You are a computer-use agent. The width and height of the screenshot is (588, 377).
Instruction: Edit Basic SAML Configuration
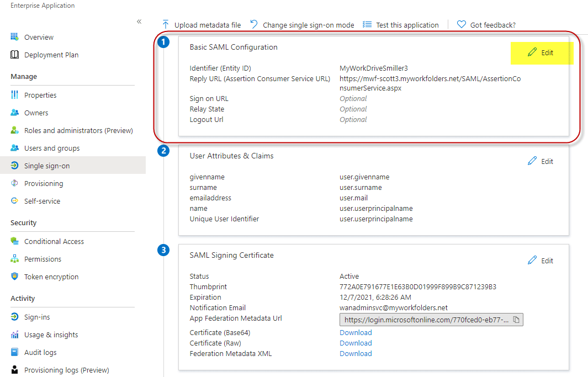[541, 52]
